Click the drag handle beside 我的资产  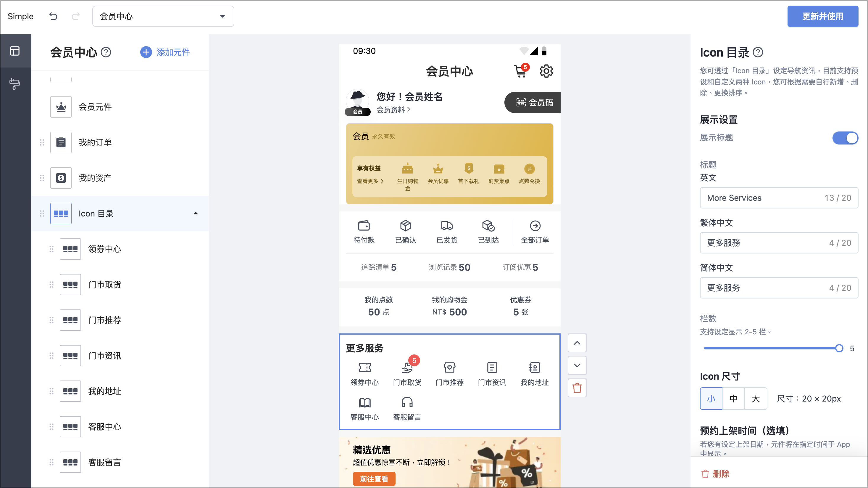pyautogui.click(x=42, y=178)
